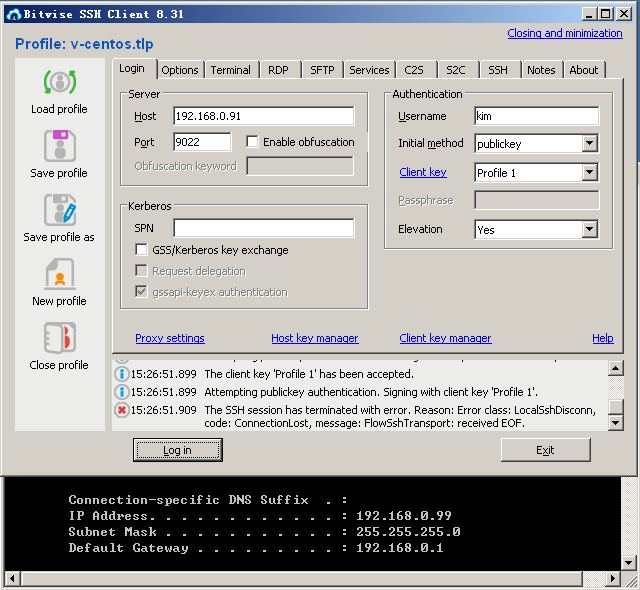The width and height of the screenshot is (640, 590).
Task: Open the Initial method dropdown
Action: pos(589,143)
